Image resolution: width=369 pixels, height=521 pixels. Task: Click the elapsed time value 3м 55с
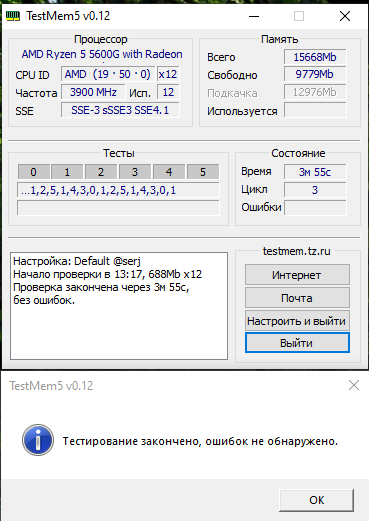point(315,172)
